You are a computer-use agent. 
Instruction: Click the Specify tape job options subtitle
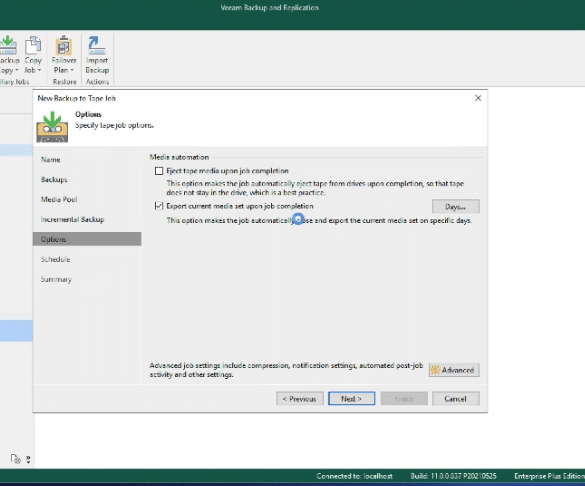114,125
